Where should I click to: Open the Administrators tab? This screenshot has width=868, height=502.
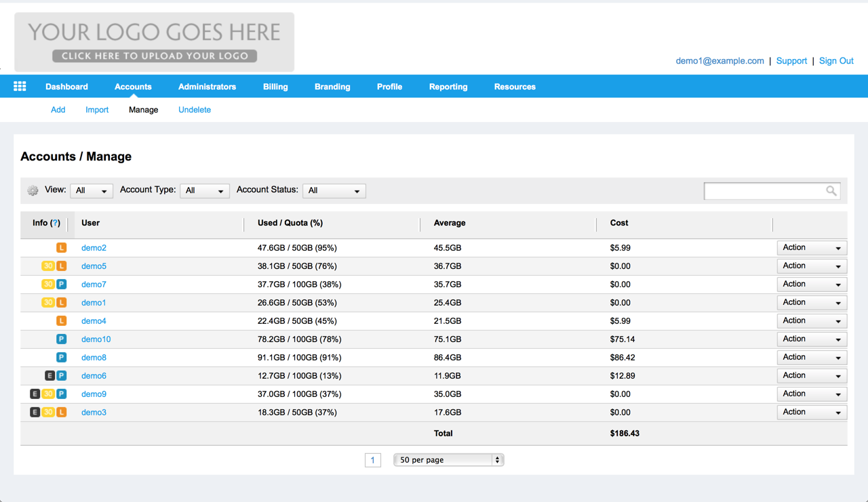click(207, 87)
